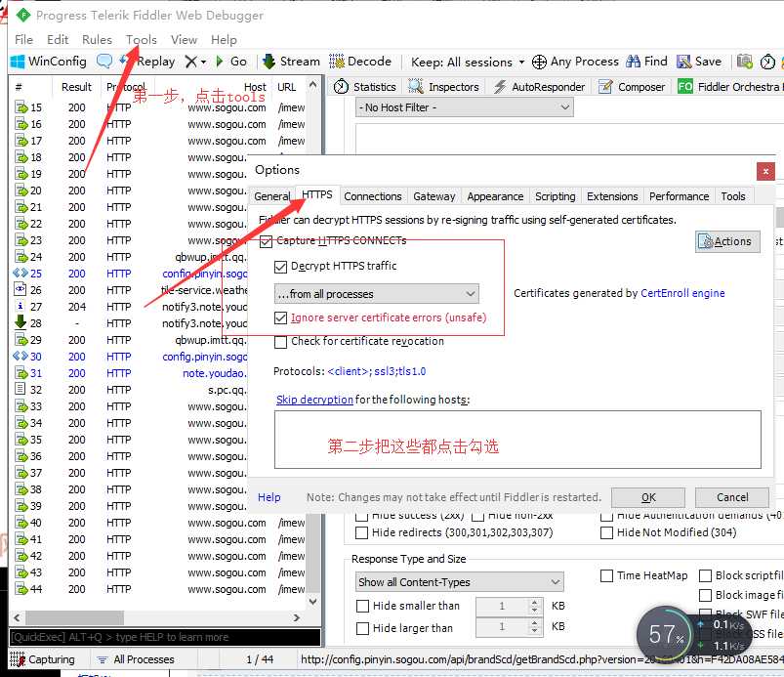
Task: Check the Hide smaller than checkbox
Action: [362, 607]
